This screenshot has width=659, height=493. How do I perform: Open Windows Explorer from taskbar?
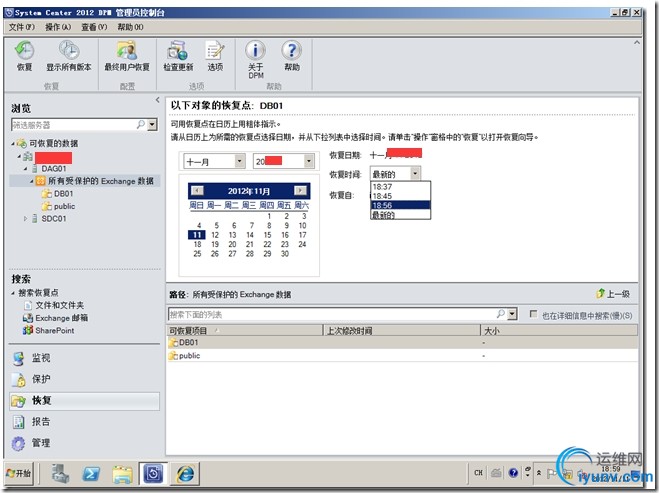[123, 474]
